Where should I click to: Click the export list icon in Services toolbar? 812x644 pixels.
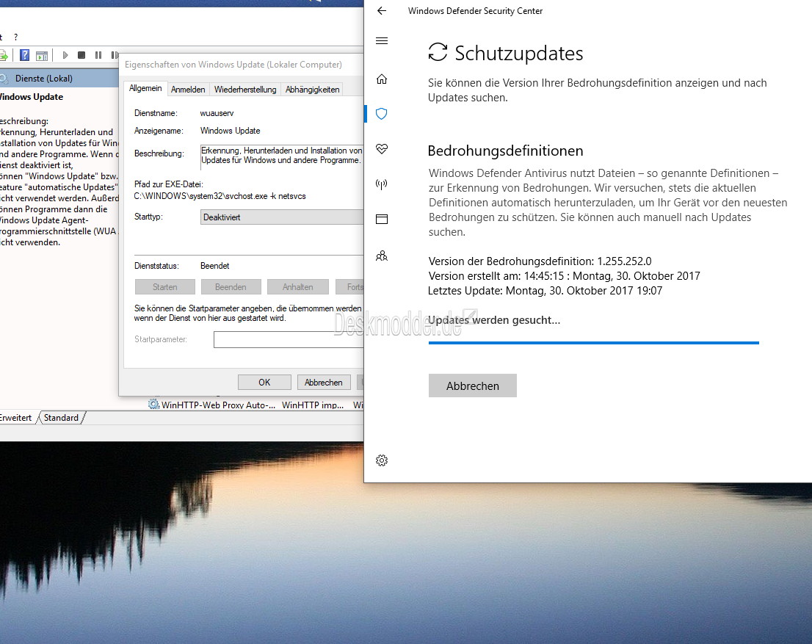point(3,55)
